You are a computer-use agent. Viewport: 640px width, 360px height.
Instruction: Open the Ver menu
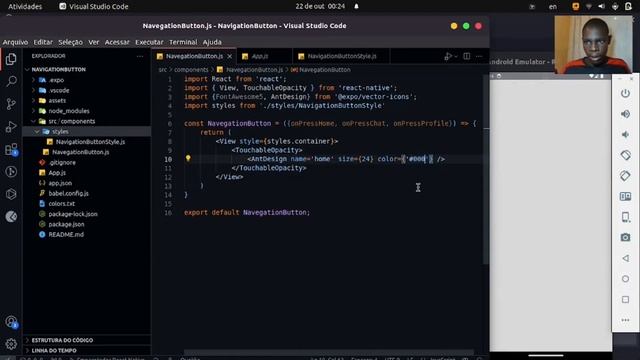94,42
